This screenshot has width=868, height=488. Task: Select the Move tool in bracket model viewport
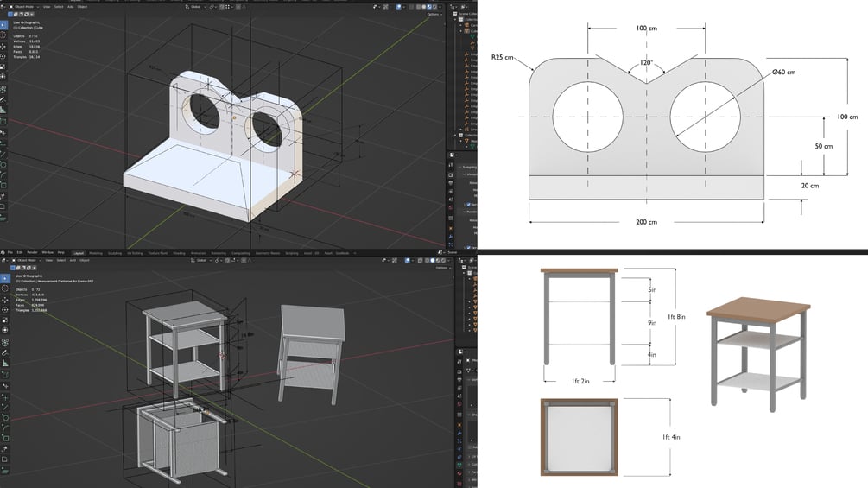click(x=3, y=46)
